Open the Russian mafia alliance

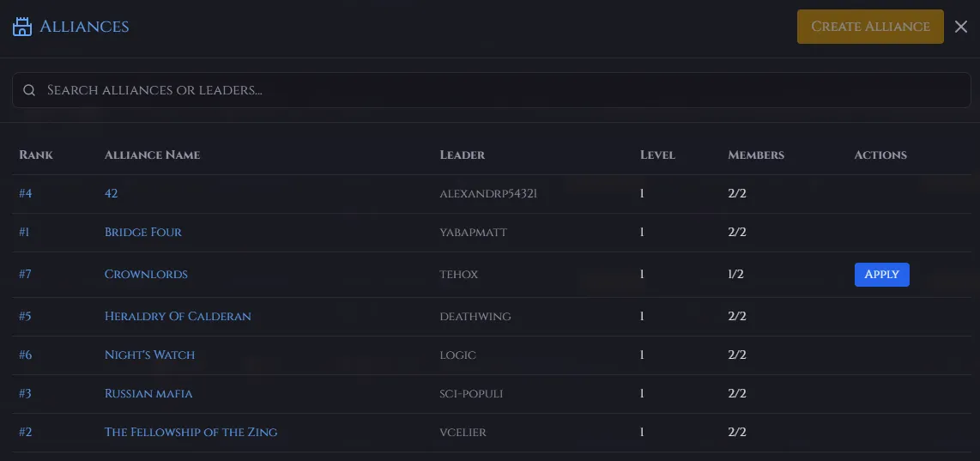pyautogui.click(x=148, y=393)
